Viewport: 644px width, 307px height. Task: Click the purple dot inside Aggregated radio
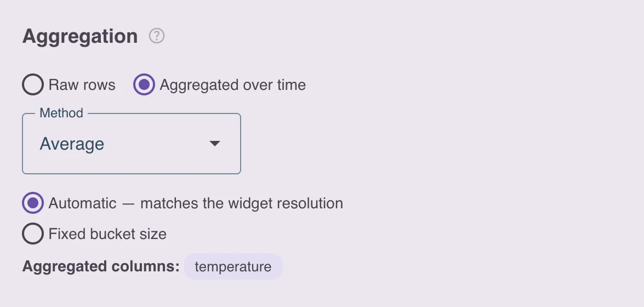coord(144,84)
